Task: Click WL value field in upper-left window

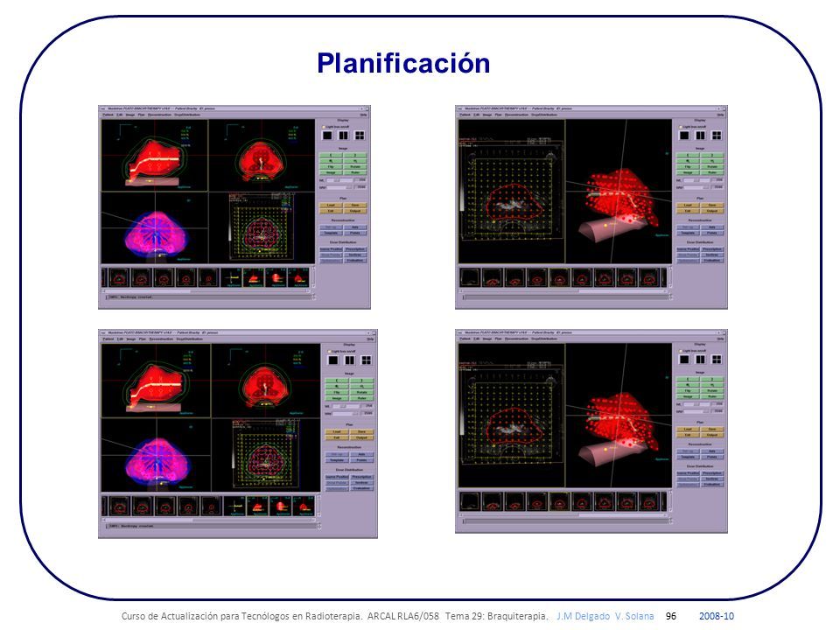Action: click(x=361, y=181)
